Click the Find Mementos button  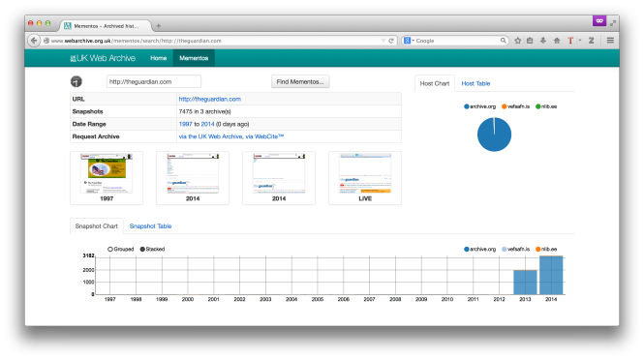(300, 81)
